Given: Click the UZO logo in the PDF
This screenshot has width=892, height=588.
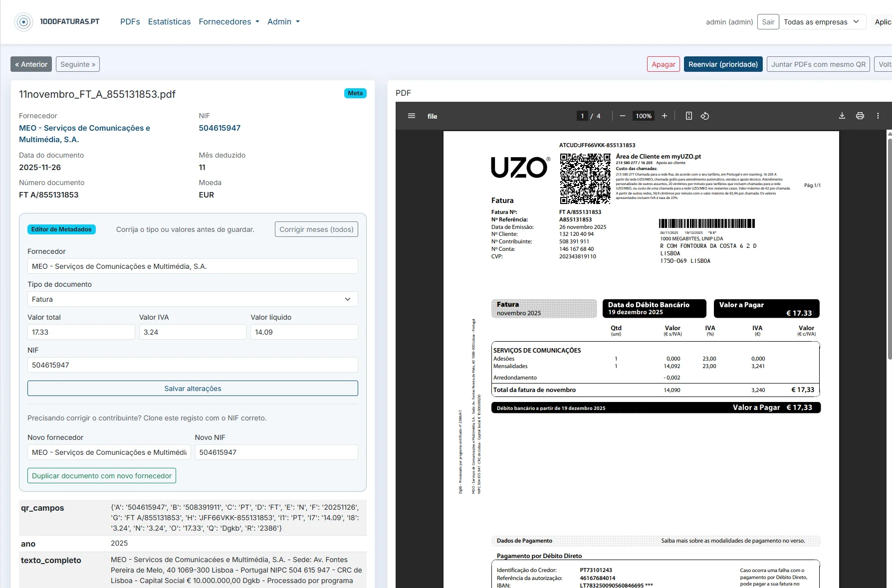Looking at the screenshot, I should coord(520,168).
